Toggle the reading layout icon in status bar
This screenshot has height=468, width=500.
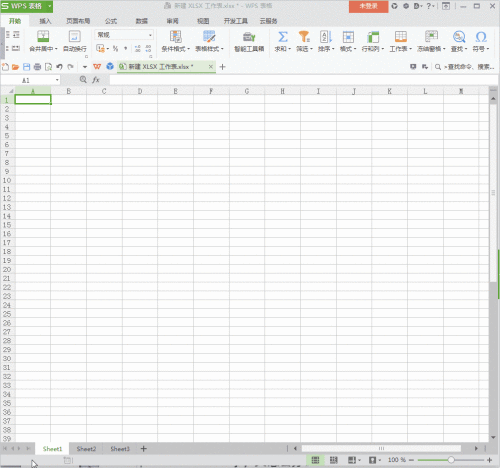click(352, 460)
